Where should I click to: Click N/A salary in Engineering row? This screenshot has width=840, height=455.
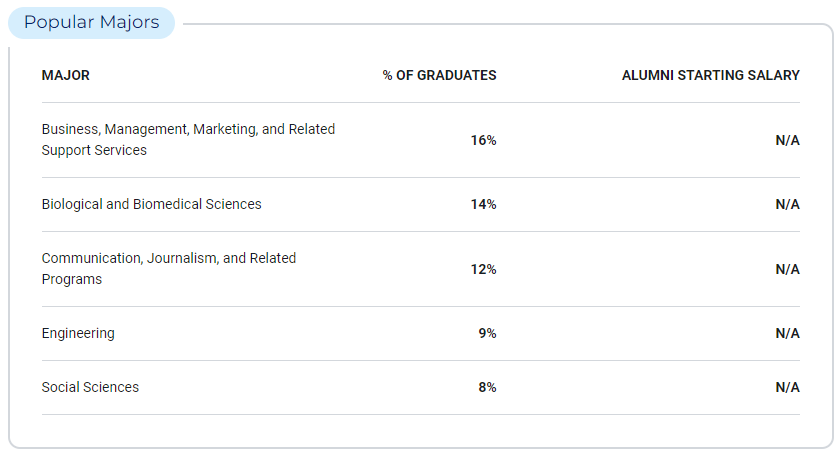788,333
